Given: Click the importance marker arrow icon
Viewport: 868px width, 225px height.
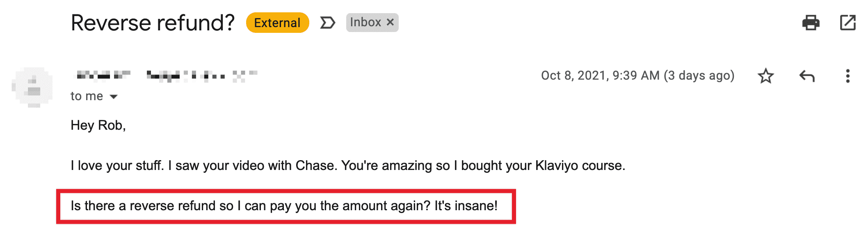Looking at the screenshot, I should [327, 23].
